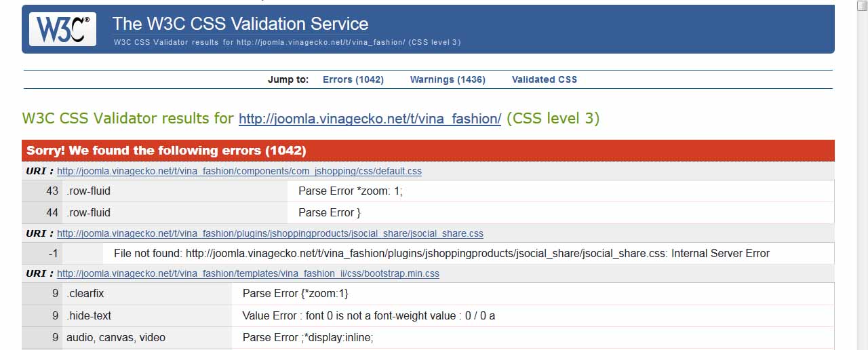Jump to Errors (1042) section

coord(353,79)
